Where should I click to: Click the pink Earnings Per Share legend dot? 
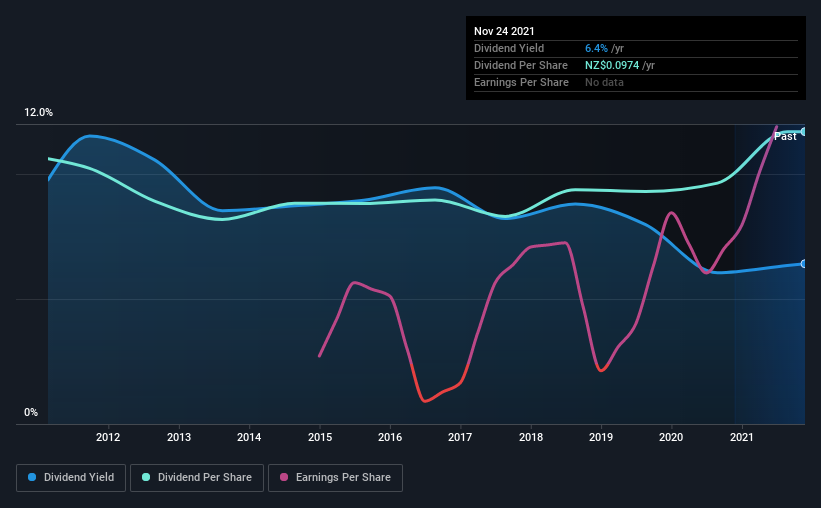pos(284,477)
